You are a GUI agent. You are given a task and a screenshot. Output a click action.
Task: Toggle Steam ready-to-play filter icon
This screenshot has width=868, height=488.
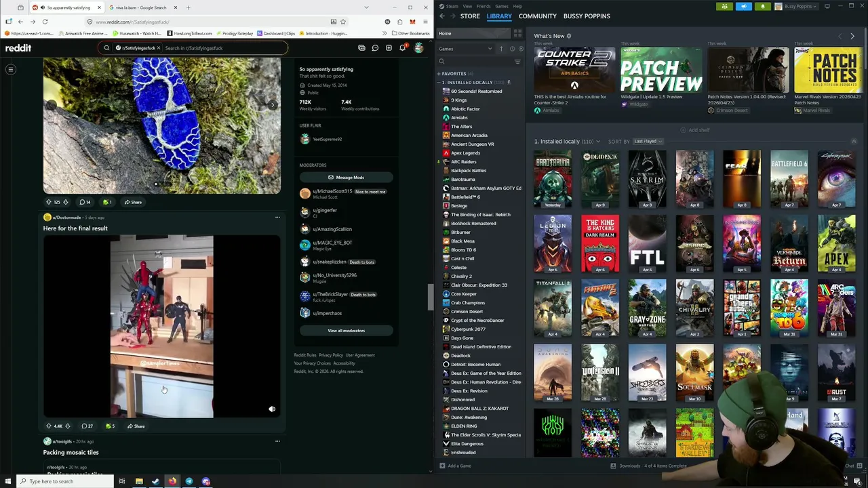(521, 49)
